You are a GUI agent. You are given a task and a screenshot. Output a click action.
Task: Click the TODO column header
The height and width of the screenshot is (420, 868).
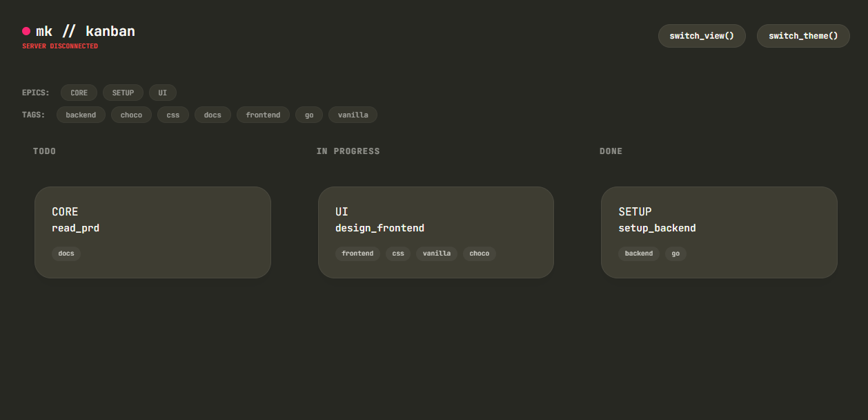[45, 151]
